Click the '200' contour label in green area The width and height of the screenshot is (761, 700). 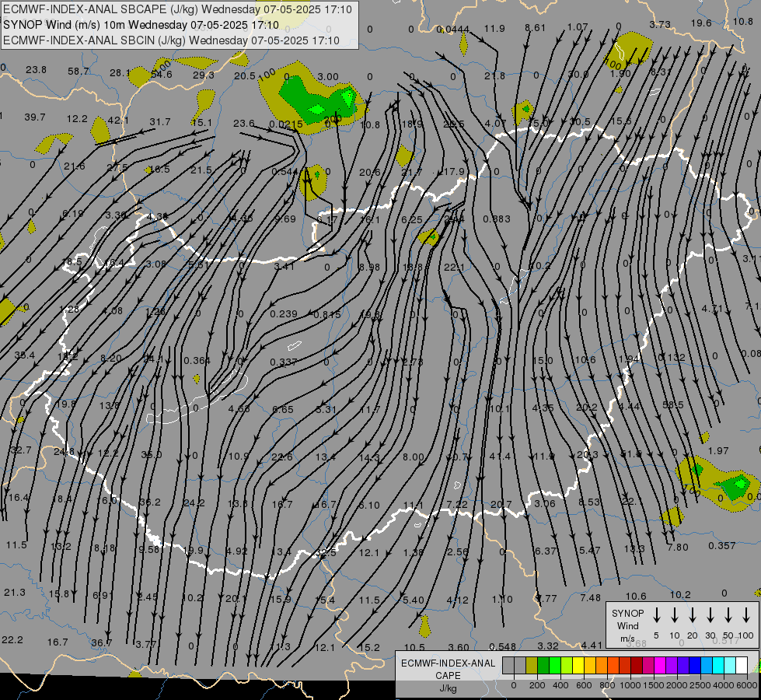point(333,119)
